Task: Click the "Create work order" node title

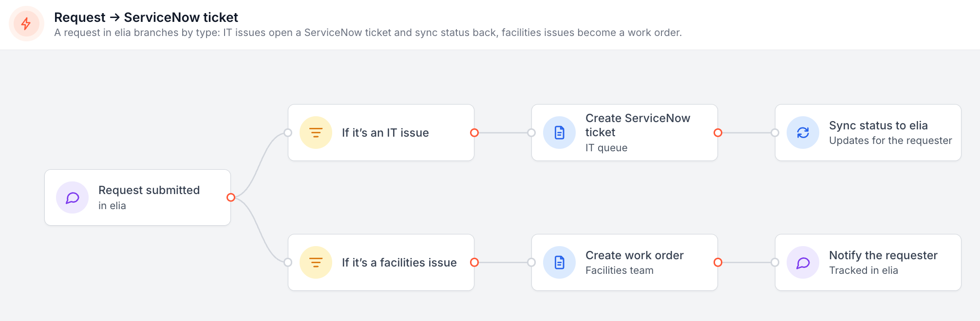Action: point(635,255)
